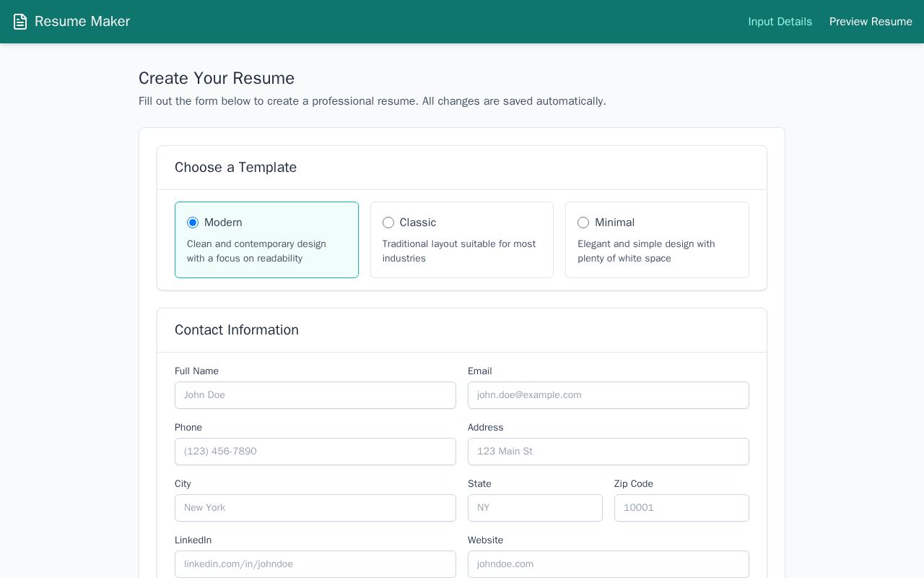Click the autosave instructions text under the title
Viewport: 924px width, 578px height.
pyautogui.click(x=372, y=101)
